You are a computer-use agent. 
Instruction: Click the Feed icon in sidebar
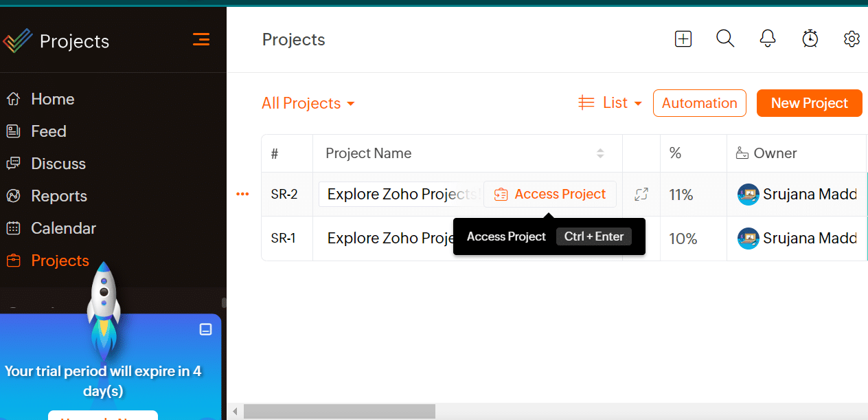(x=13, y=131)
